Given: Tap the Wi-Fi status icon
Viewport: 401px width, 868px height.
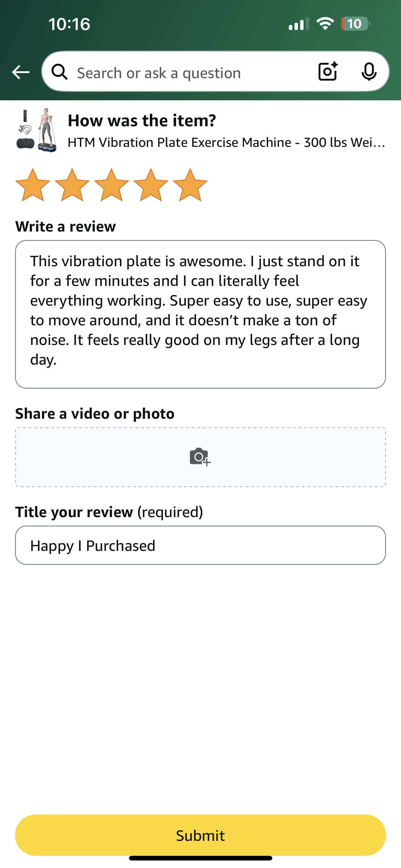Looking at the screenshot, I should 325,23.
